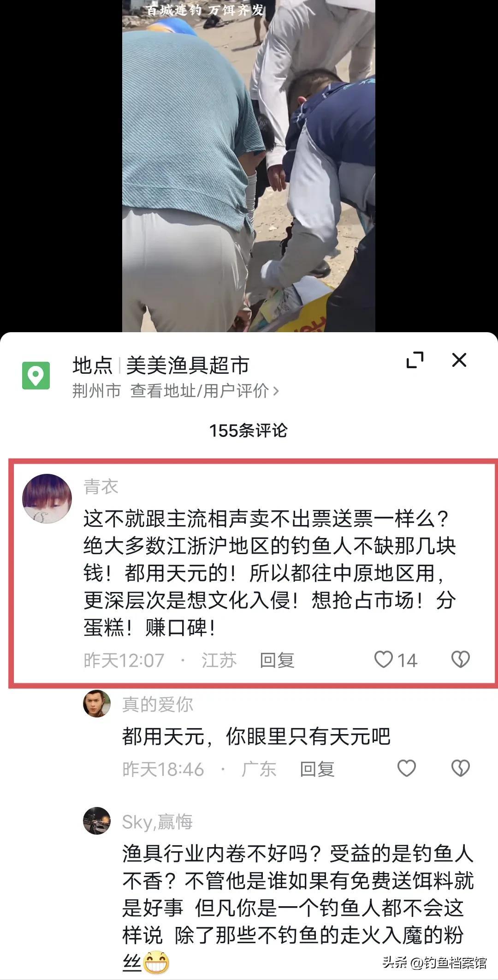Open 青衣's profile avatar
Viewport: 498px width, 980px height.
coord(47,499)
